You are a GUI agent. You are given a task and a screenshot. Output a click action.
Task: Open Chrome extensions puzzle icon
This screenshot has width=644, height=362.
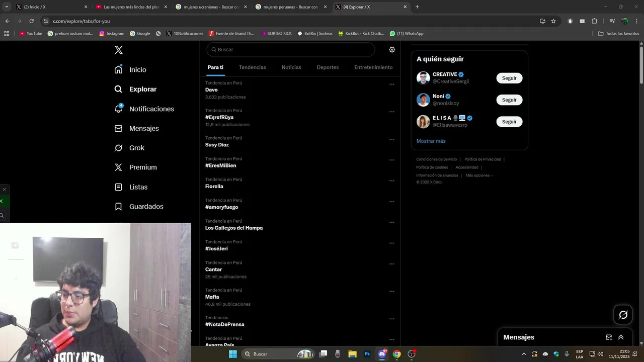pos(594,21)
